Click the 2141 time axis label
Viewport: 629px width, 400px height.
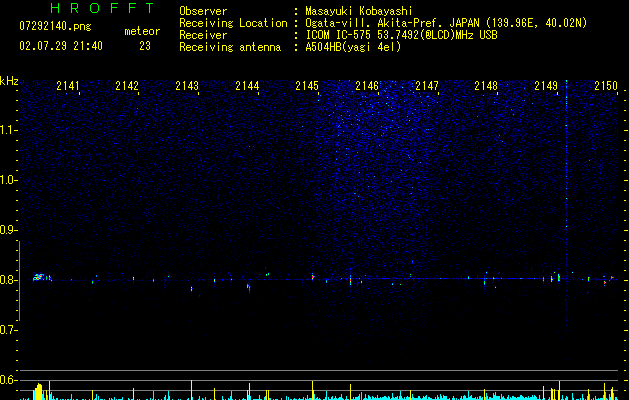pyautogui.click(x=68, y=86)
